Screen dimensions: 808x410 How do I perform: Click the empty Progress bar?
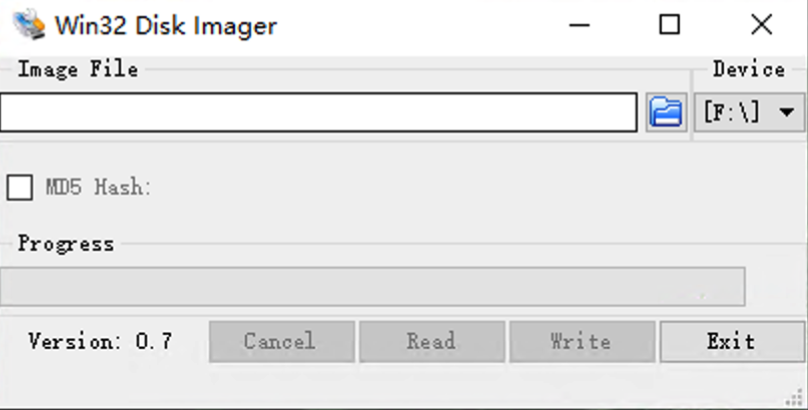coord(372,286)
